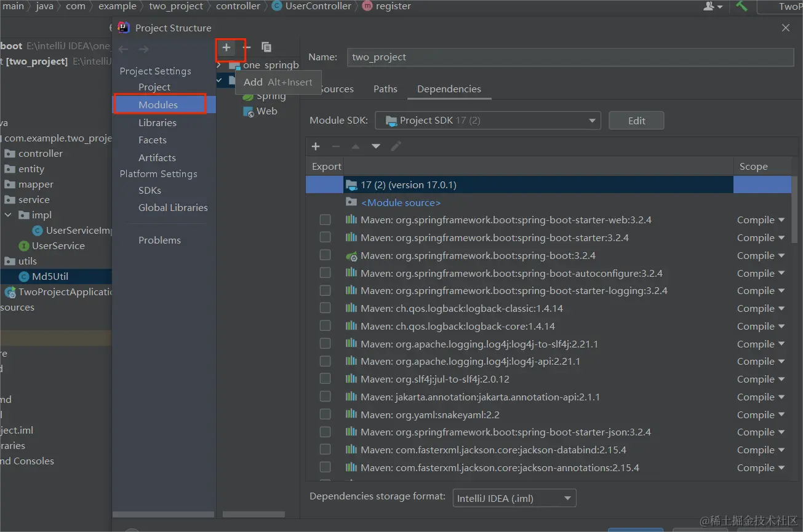Click the user account icon in the toolbar

coord(713,6)
